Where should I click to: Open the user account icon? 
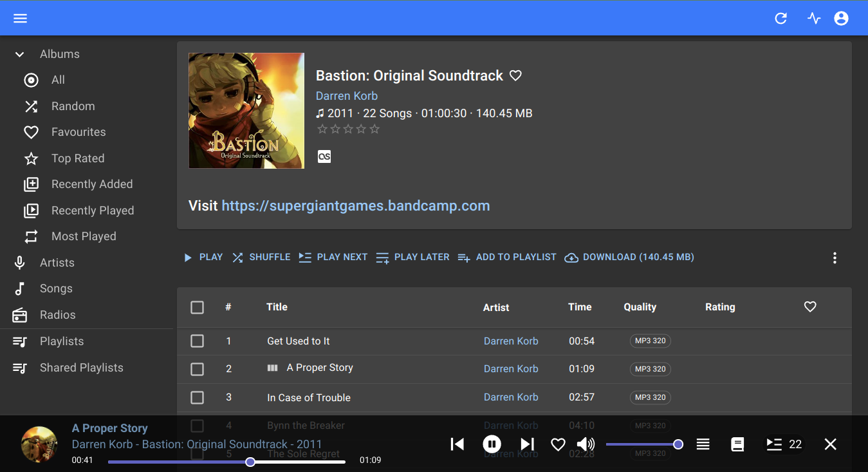[x=841, y=18]
